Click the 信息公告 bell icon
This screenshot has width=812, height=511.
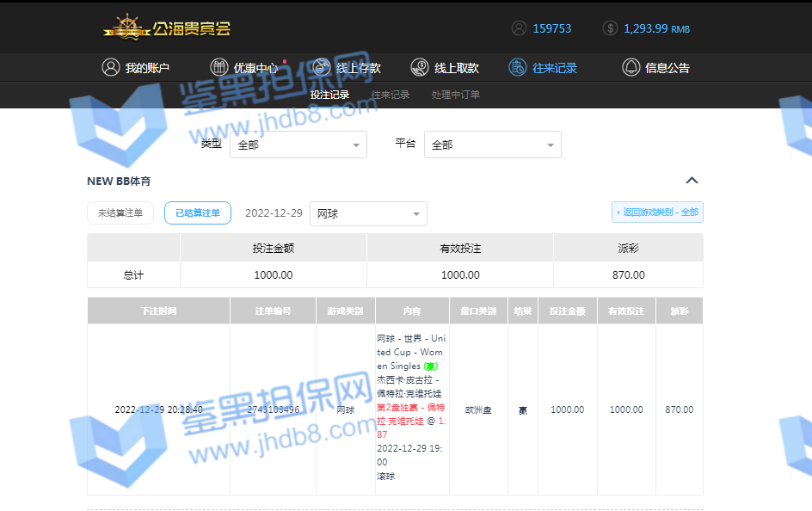click(x=631, y=67)
